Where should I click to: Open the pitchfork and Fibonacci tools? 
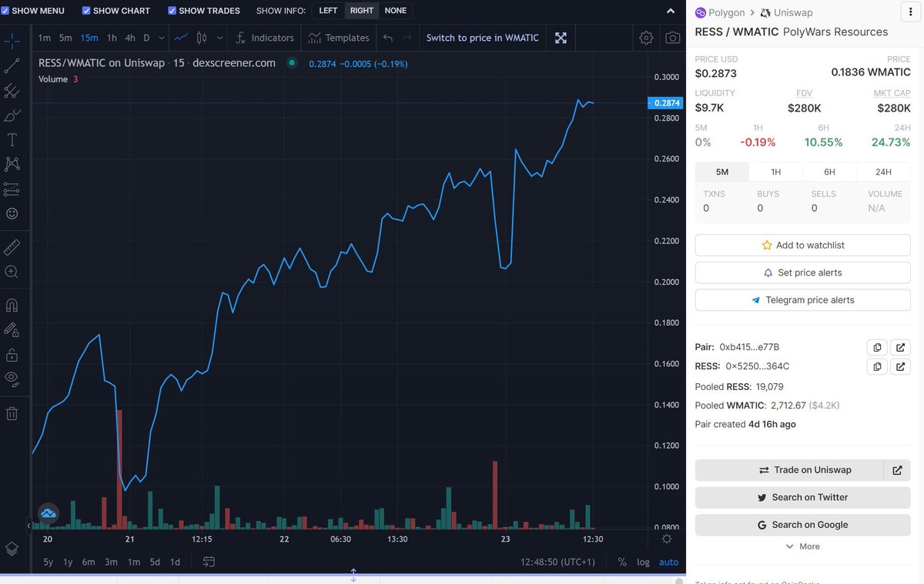click(x=12, y=92)
